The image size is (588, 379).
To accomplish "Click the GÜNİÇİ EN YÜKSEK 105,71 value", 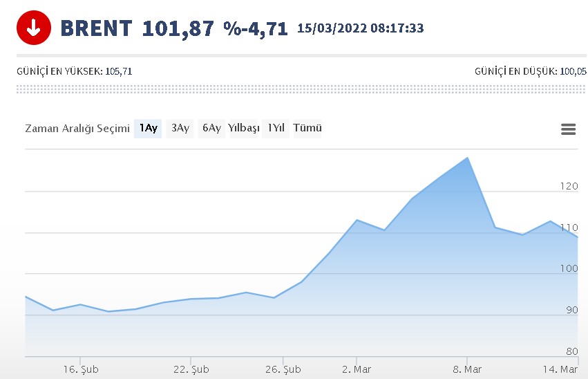I will [x=119, y=71].
